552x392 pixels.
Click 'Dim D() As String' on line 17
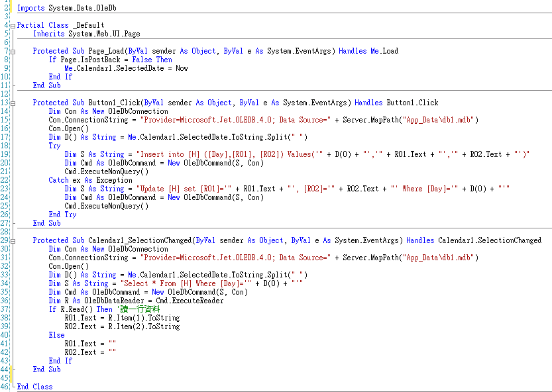click(82, 137)
